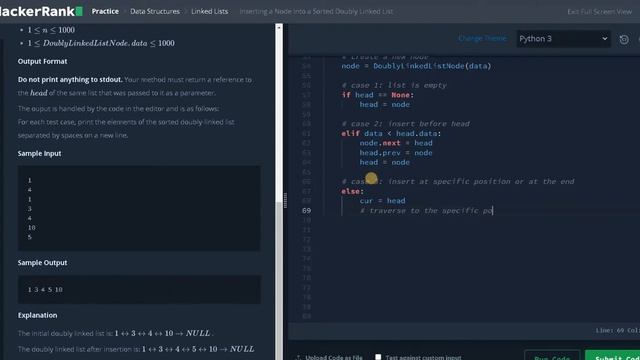This screenshot has height=360, width=640.
Task: Click the scroll-up arrow of problem panel
Action: (x=279, y=28)
